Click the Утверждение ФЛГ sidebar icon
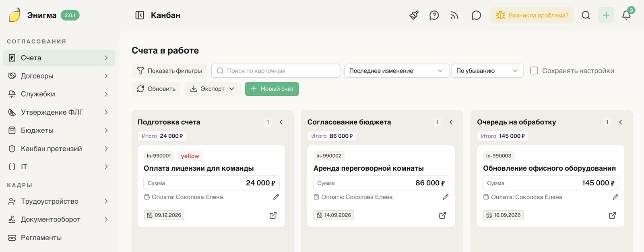 [x=12, y=112]
